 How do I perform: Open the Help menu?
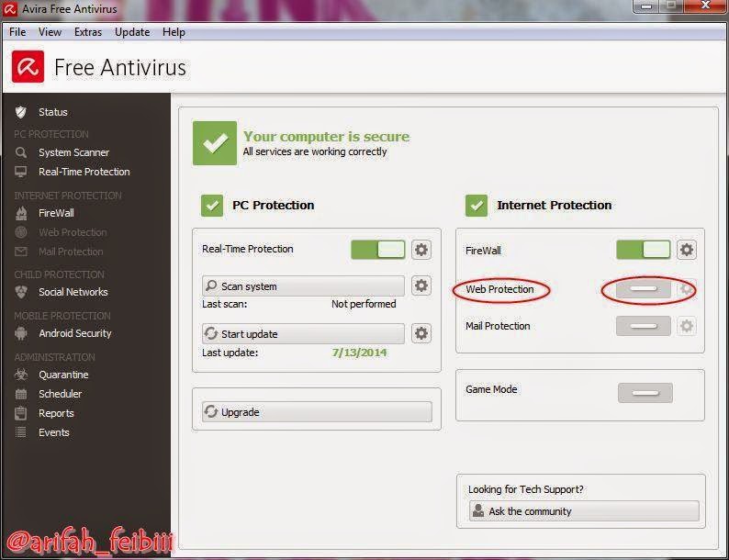tap(174, 32)
